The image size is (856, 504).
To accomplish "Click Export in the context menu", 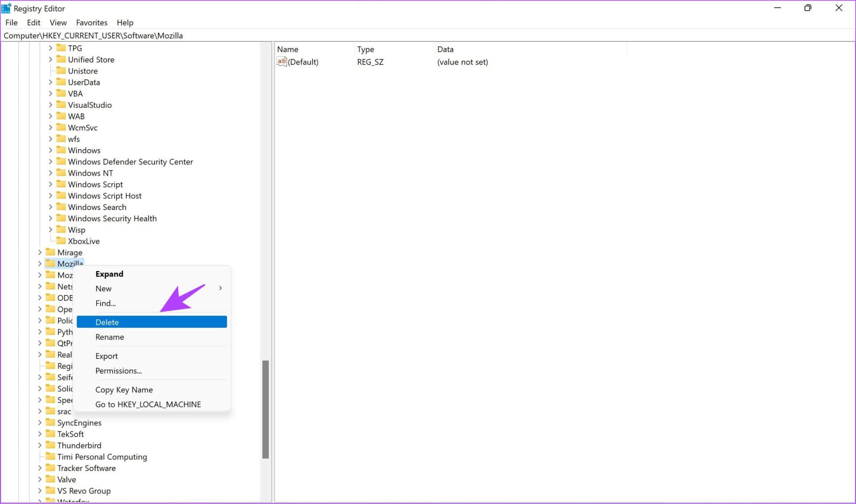I will [107, 355].
